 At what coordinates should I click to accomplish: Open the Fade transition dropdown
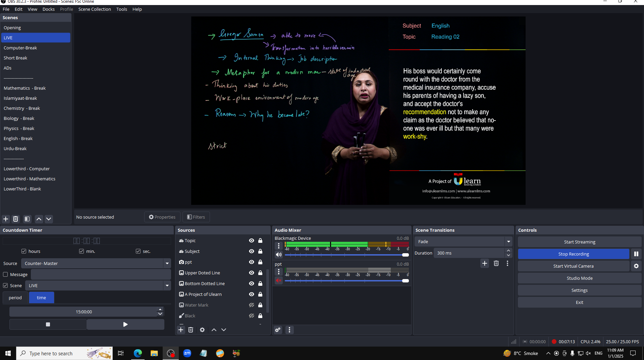coord(463,241)
